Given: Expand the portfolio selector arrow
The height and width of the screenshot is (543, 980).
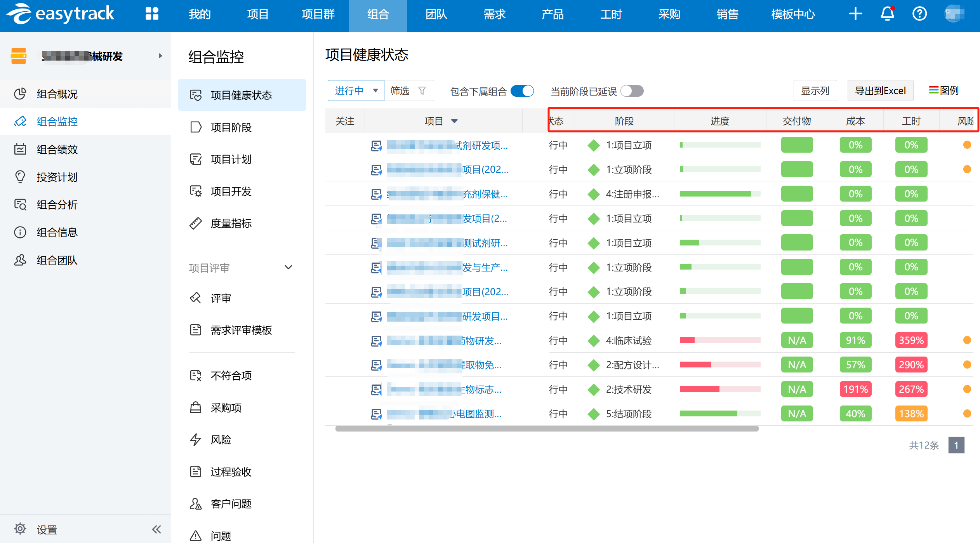Looking at the screenshot, I should [x=160, y=56].
